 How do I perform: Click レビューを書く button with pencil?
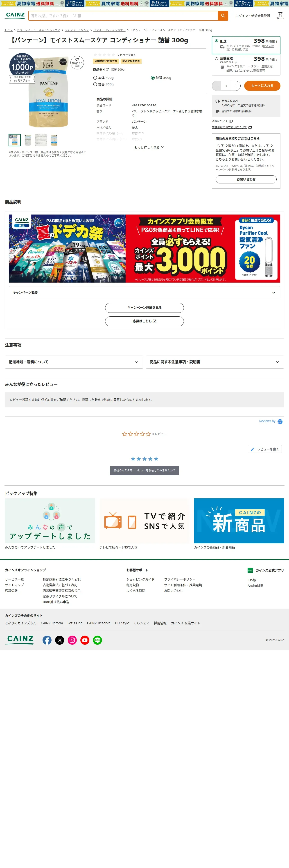click(x=265, y=449)
